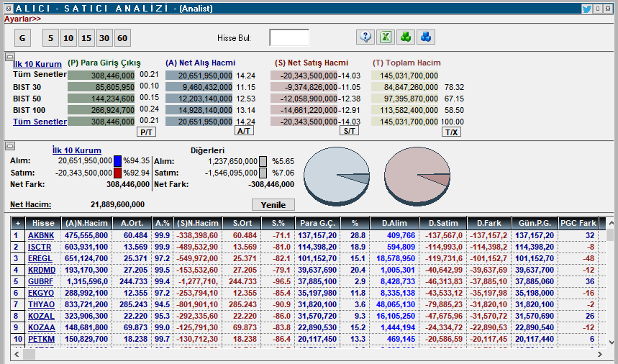Viewport: 618px width, 364px height.
Task: Open Ayarlar>> settings menu
Action: [x=22, y=19]
